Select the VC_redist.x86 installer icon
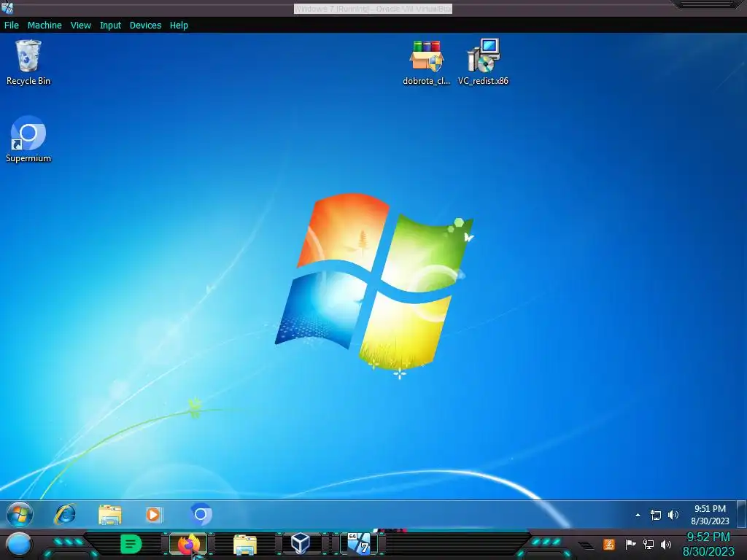This screenshot has width=747, height=560. pos(483,63)
